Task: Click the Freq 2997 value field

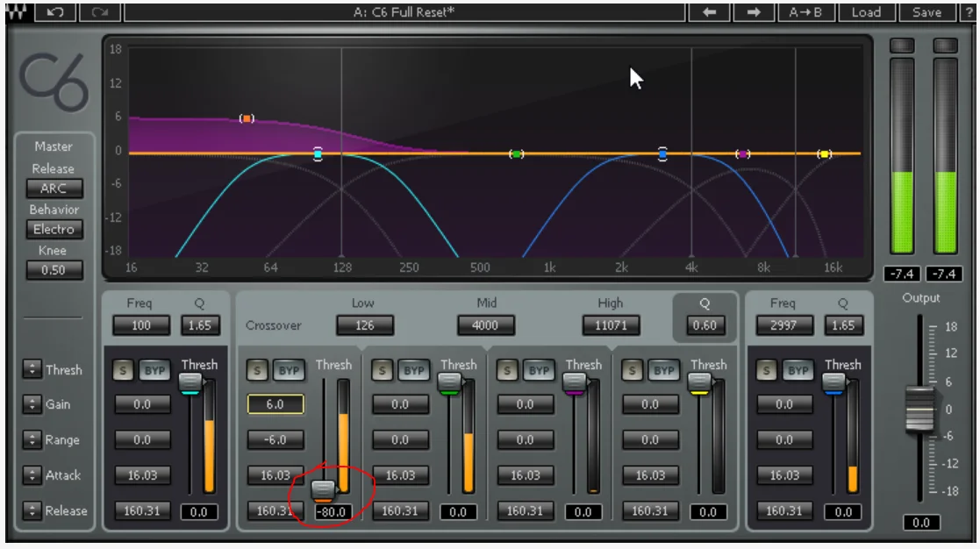Action: tap(783, 324)
